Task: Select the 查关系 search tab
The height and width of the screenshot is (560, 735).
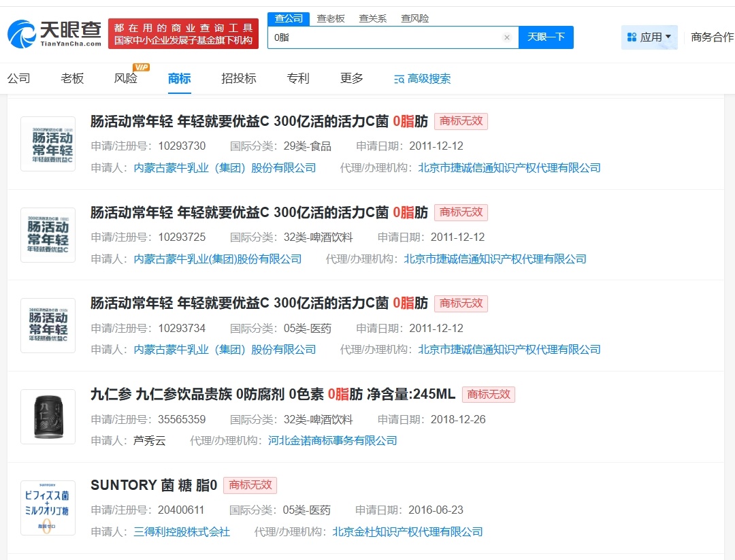Action: coord(373,19)
